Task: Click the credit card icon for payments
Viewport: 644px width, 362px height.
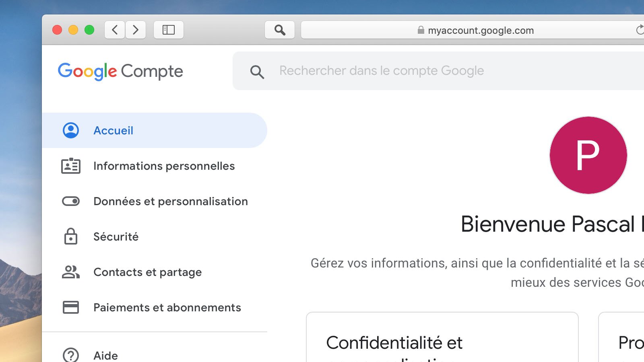Action: click(x=71, y=307)
